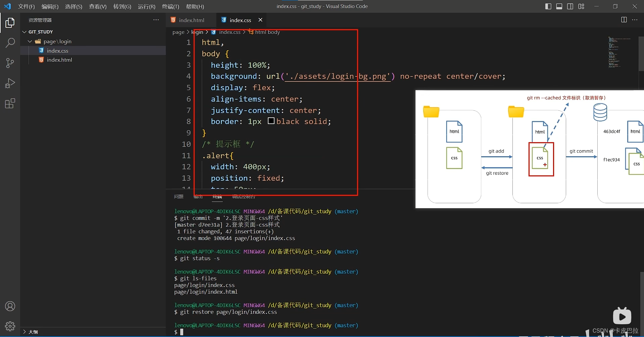Click line number 1 in the gutter
The width and height of the screenshot is (644, 337).
[189, 43]
